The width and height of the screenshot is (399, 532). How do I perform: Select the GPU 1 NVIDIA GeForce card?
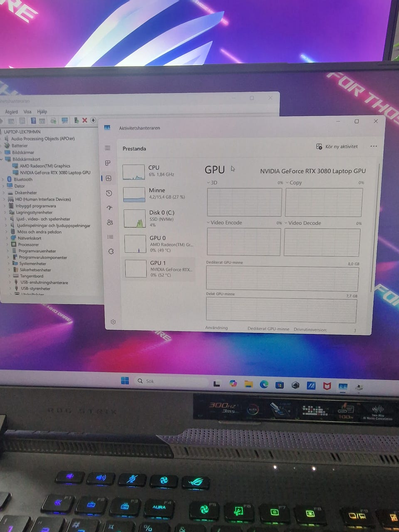click(x=160, y=269)
